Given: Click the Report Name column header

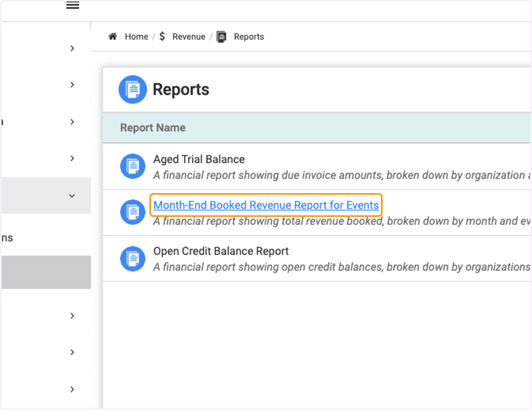Looking at the screenshot, I should 153,128.
